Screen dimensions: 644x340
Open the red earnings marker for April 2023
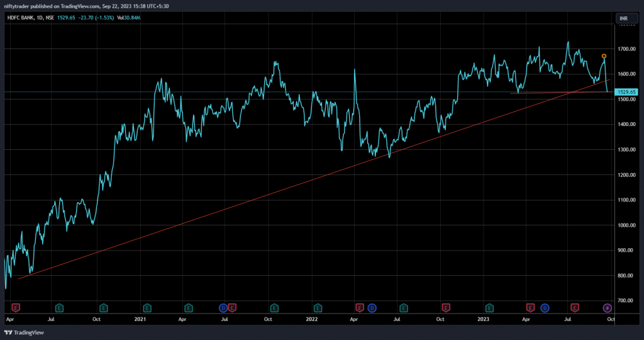point(530,307)
